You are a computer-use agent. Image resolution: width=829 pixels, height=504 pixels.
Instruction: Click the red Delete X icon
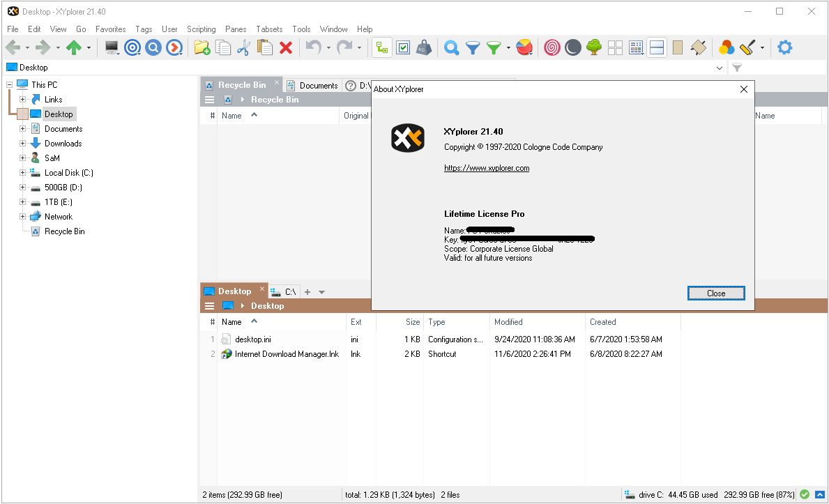[286, 47]
